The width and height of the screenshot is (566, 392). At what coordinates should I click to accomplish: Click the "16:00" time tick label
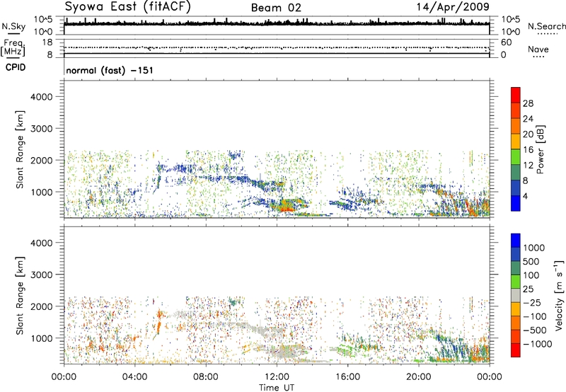coord(347,377)
